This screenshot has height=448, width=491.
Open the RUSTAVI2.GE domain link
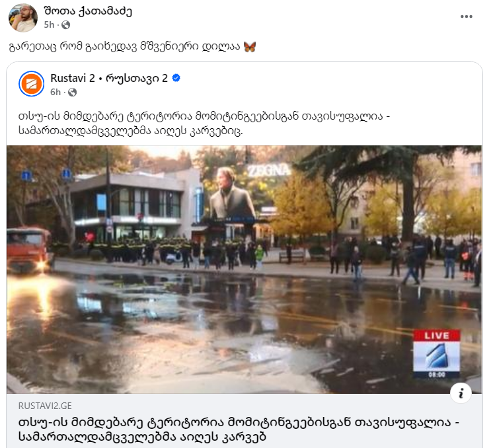(45, 406)
